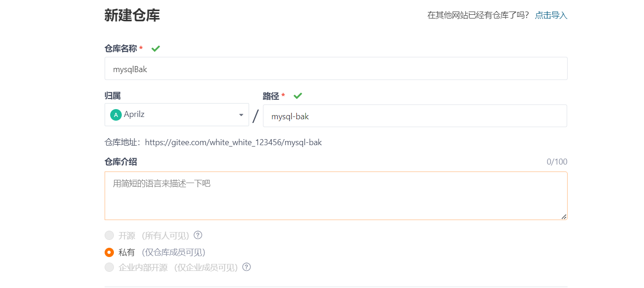Click the 路径 field containing mysql-bak
Viewport: 644px width, 288px height.
[415, 116]
